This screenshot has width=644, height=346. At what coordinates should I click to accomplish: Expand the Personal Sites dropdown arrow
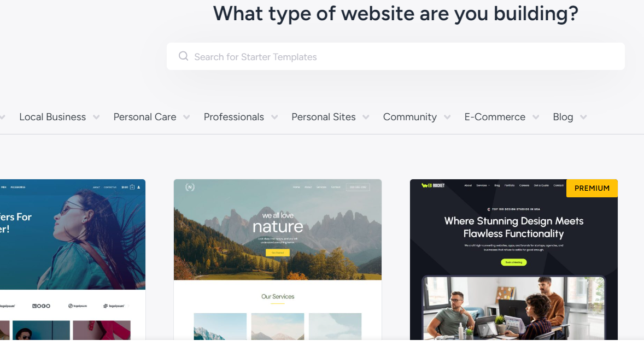[x=366, y=118]
